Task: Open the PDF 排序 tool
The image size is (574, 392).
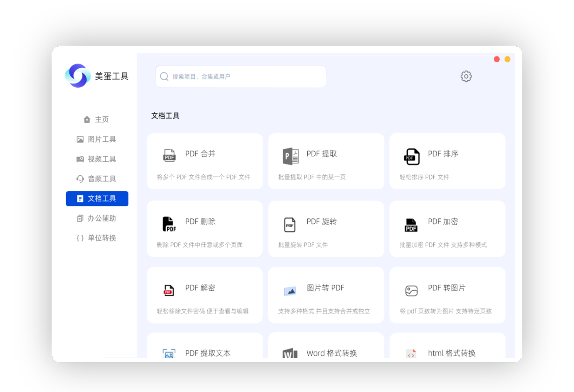Action: tap(447, 161)
